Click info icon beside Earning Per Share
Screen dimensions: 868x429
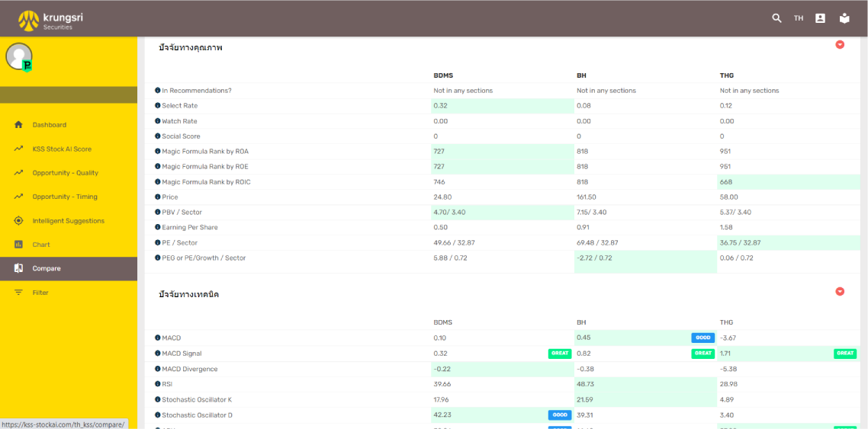pyautogui.click(x=158, y=227)
